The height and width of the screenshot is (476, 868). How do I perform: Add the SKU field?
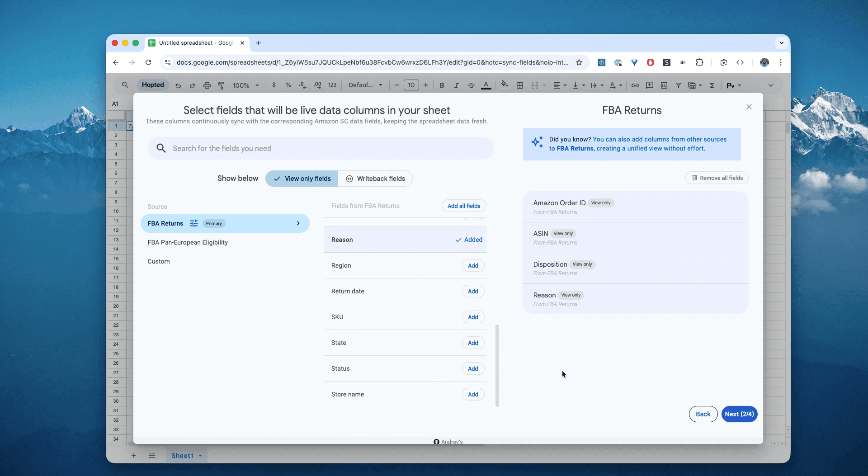pyautogui.click(x=473, y=317)
